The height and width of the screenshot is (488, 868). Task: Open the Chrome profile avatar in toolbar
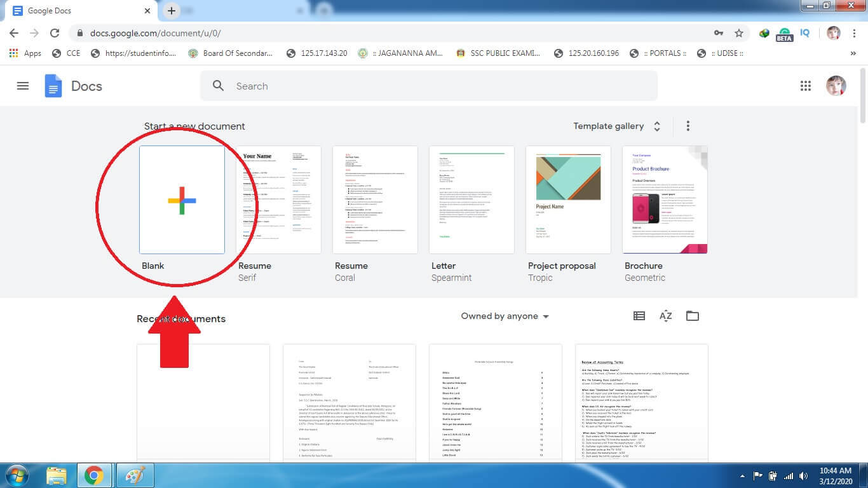click(834, 33)
